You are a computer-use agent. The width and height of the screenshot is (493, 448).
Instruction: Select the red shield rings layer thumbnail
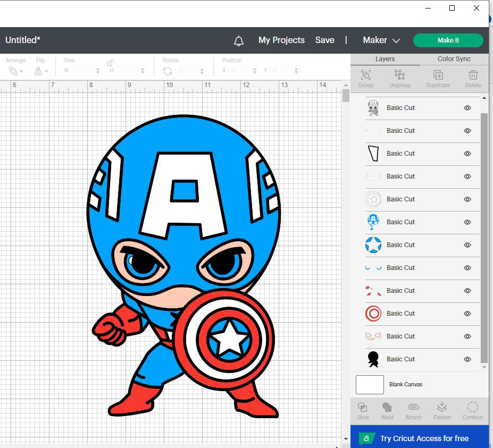coord(373,314)
